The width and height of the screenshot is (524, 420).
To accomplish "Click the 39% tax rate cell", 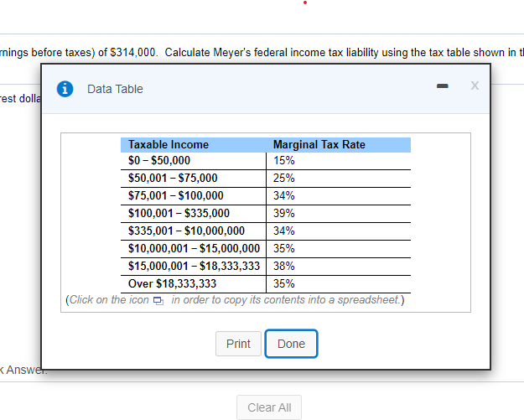I will click(339, 214).
